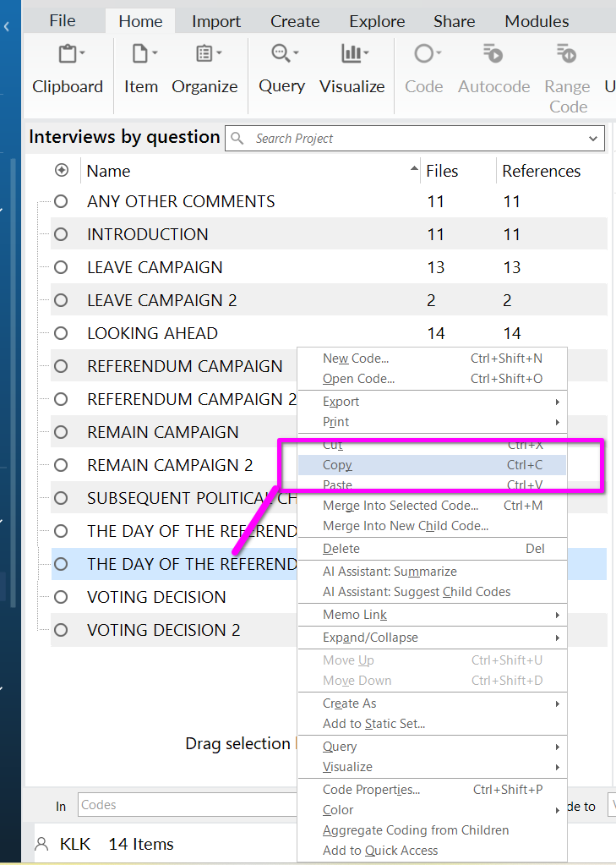Expand the Search Project dropdown arrow
This screenshot has width=616, height=865.
point(592,139)
